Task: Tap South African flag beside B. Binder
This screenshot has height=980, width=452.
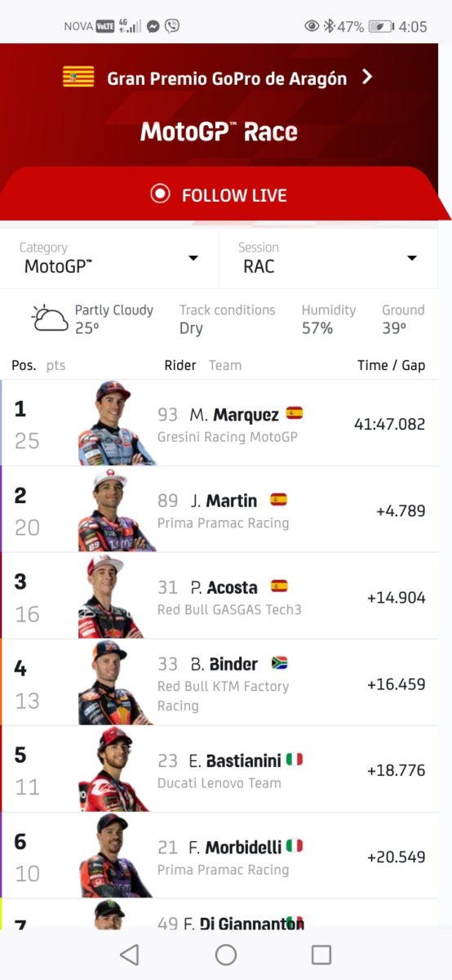Action: (x=280, y=663)
